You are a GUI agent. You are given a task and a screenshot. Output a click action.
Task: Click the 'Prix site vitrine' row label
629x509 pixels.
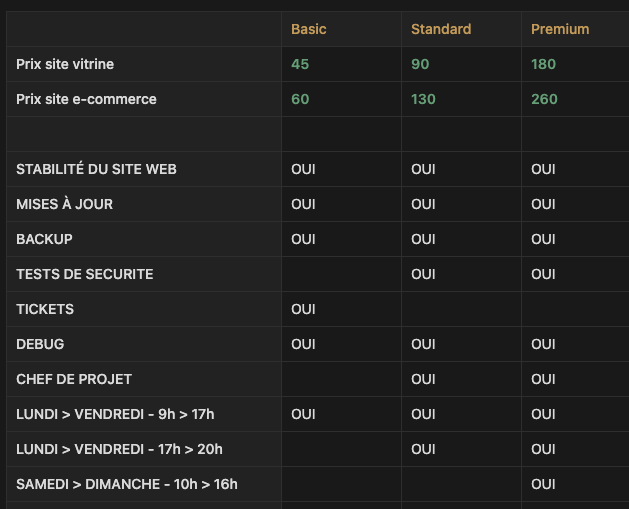point(65,64)
